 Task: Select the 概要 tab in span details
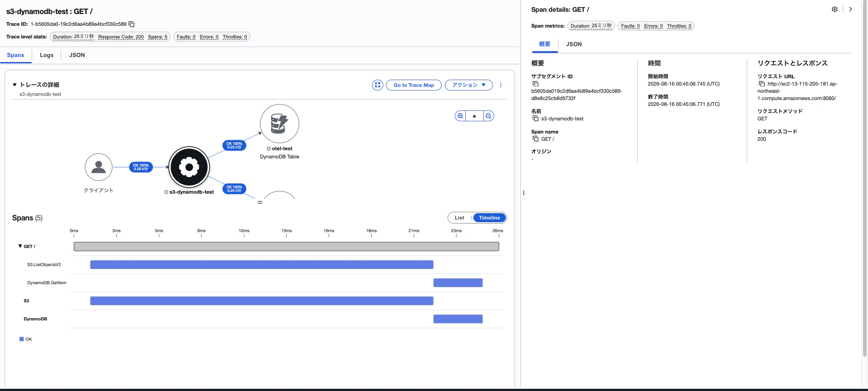tap(545, 44)
